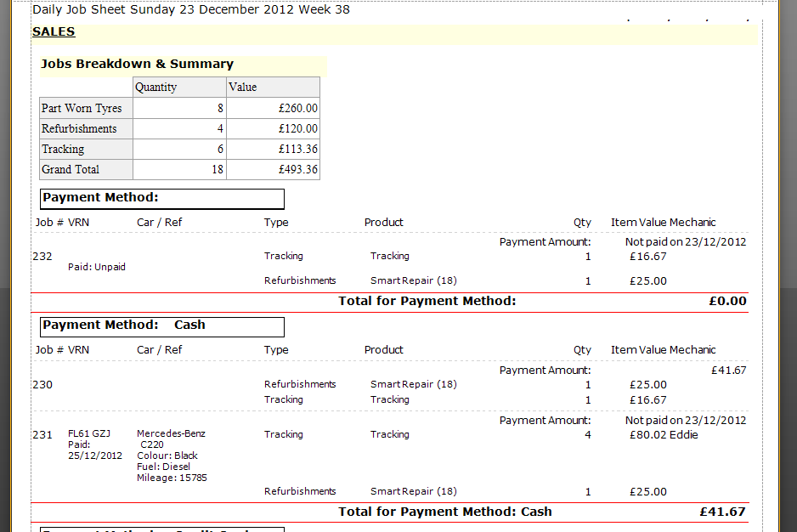Click the Mercedes-Benz car reference
This screenshot has height=532, width=797.
171,433
